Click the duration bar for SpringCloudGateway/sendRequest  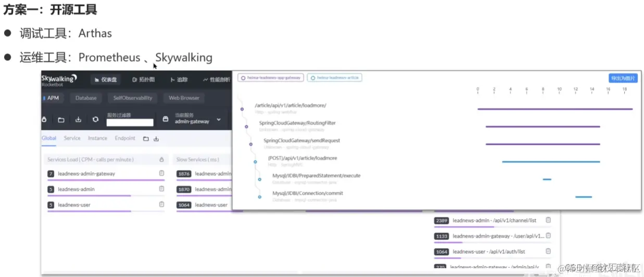(542, 144)
